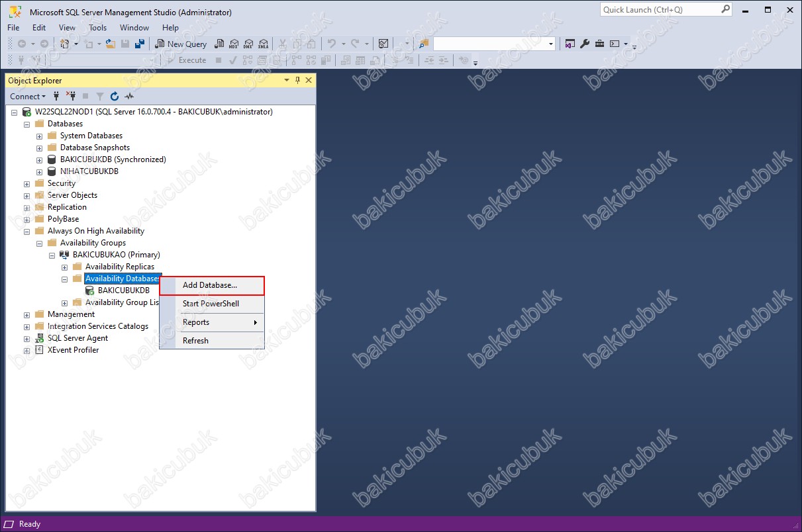Open the Activity Monitor icon
The image size is (802, 532).
click(x=383, y=44)
